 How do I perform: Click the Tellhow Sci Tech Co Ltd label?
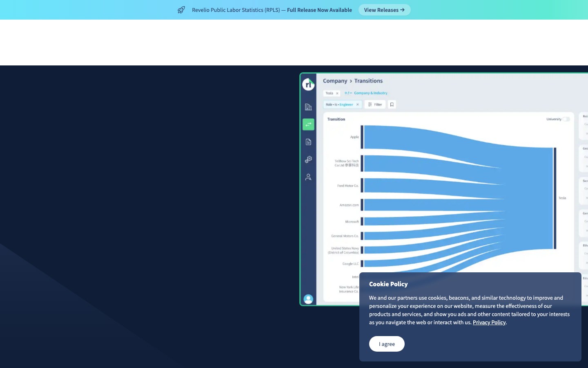point(347,163)
